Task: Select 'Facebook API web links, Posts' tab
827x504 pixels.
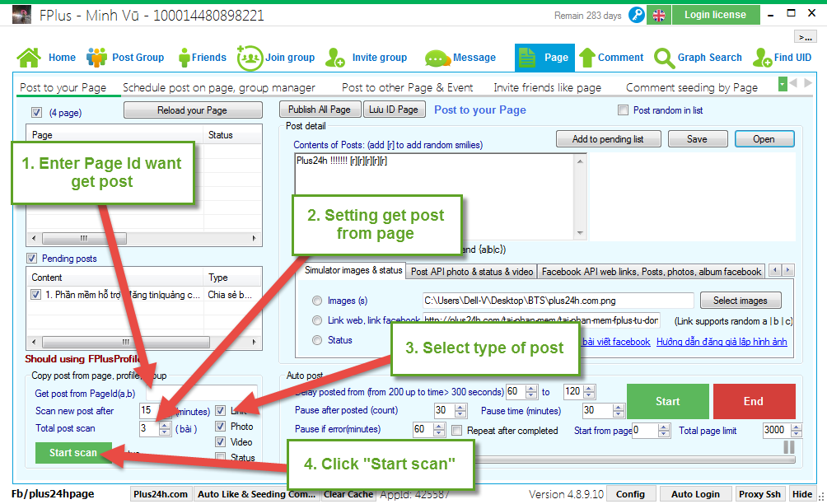Action: 652,272
